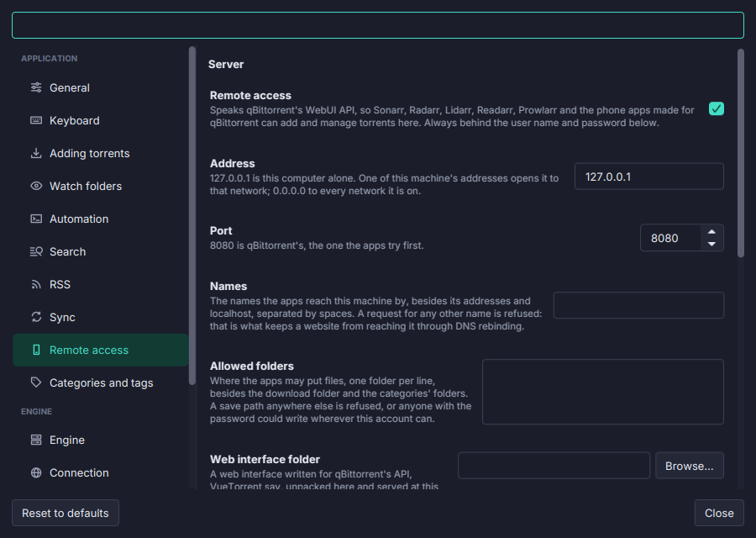Viewport: 756px width, 538px height.
Task: Select Watch folders in sidebar
Action: click(x=100, y=186)
